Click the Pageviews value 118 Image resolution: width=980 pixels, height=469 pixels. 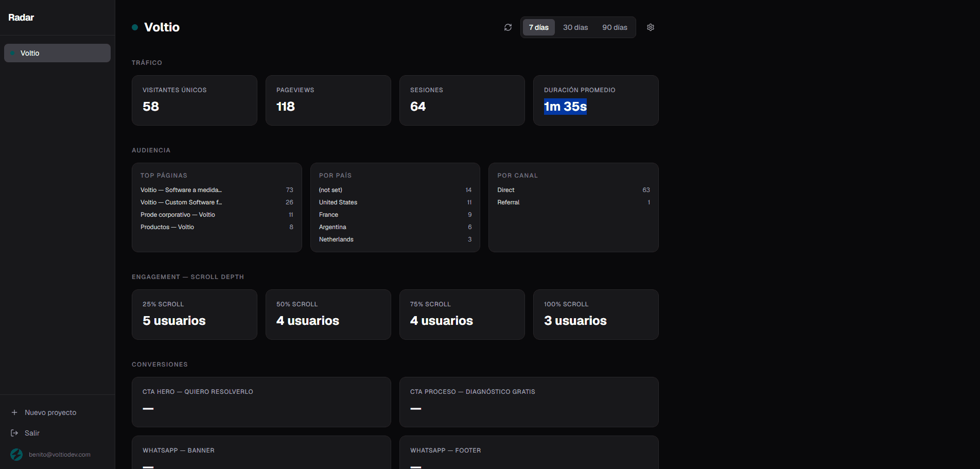(x=286, y=107)
